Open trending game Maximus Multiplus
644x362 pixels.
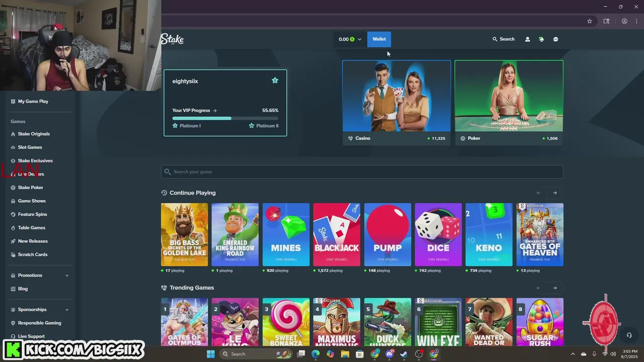337,322
